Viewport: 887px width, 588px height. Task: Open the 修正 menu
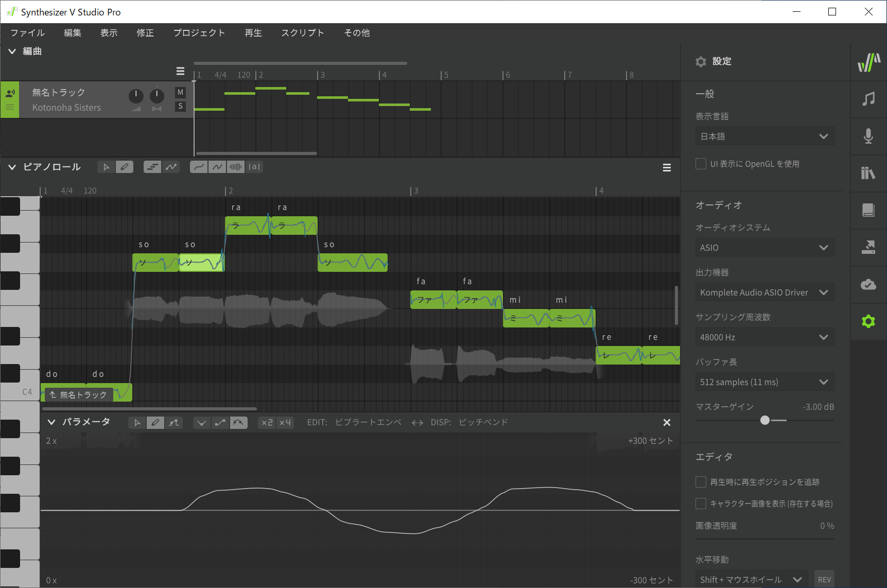pos(145,33)
